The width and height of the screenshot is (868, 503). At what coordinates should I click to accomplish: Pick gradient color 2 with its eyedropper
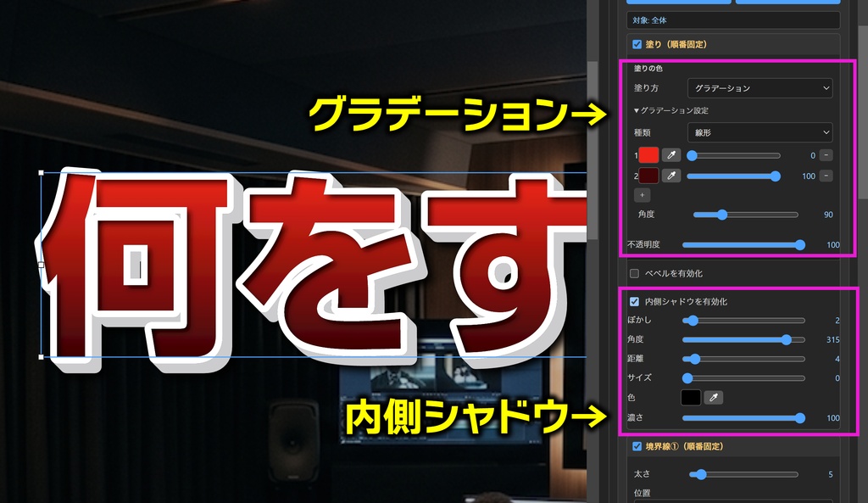(671, 176)
